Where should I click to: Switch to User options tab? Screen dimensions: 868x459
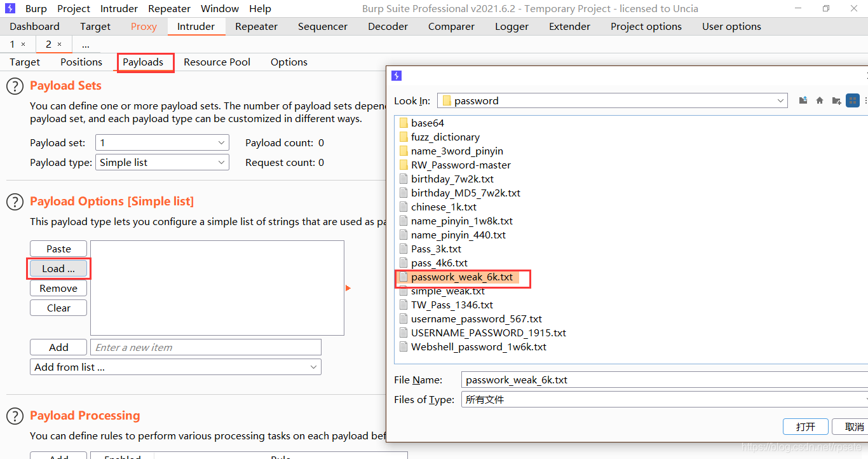pyautogui.click(x=731, y=26)
